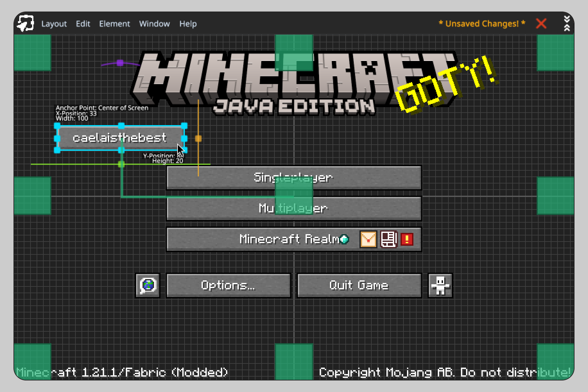The image size is (588, 392).
Task: Click the FancyMenu logo icon in menu bar
Action: 25,23
